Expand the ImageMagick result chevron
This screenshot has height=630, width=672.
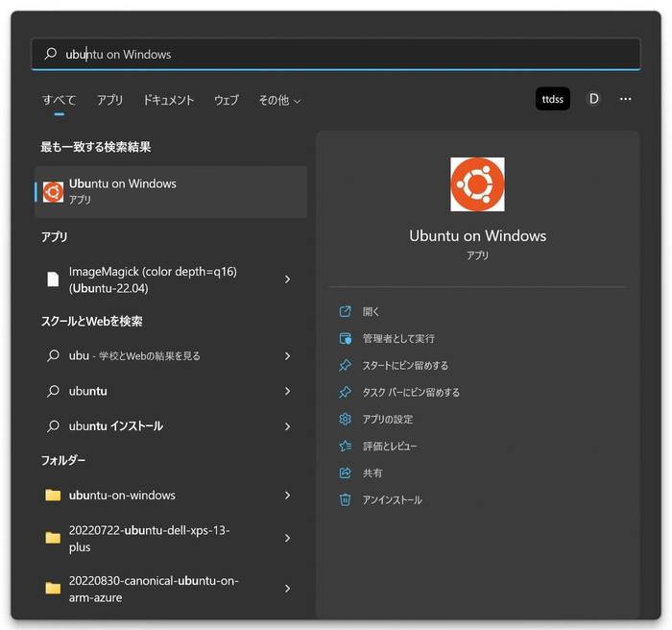pyautogui.click(x=288, y=279)
